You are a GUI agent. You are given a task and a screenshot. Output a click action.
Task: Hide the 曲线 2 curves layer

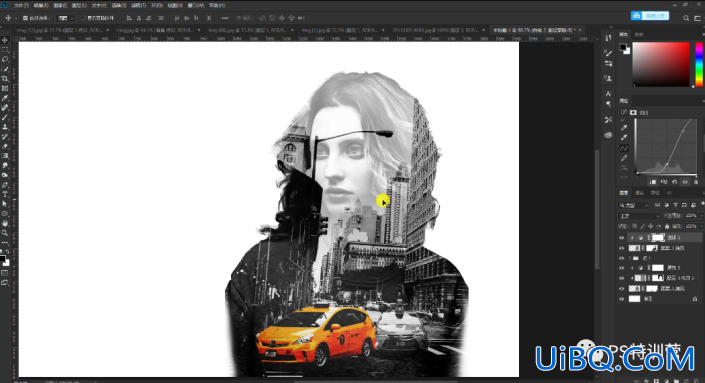pyautogui.click(x=622, y=238)
